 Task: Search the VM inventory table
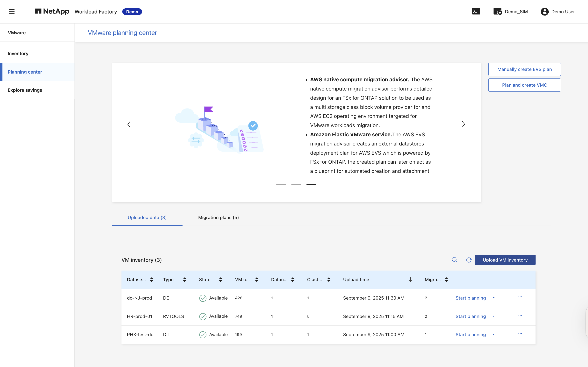(454, 260)
